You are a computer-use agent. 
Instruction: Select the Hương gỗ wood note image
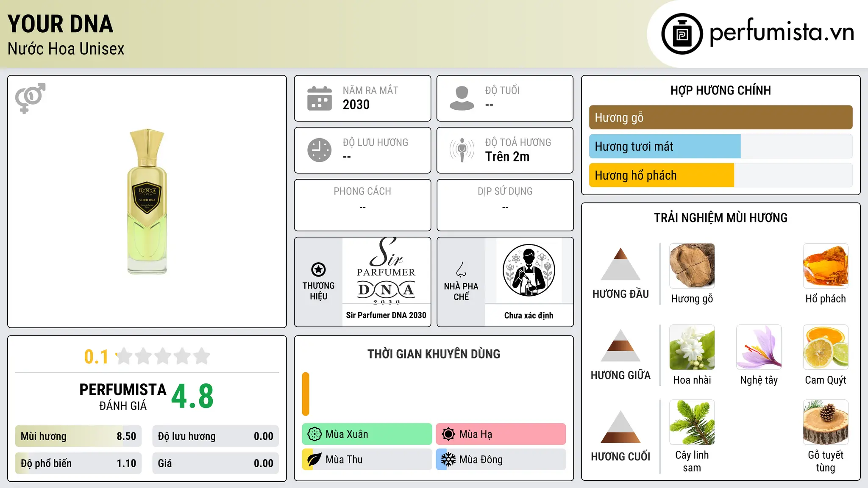tap(692, 266)
